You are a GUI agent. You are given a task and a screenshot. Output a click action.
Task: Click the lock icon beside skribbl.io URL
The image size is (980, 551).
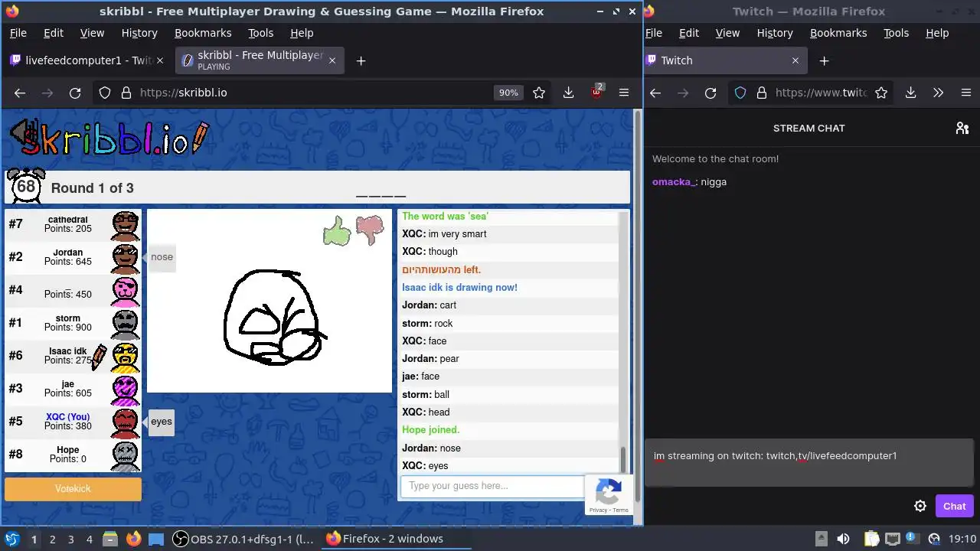coord(126,93)
